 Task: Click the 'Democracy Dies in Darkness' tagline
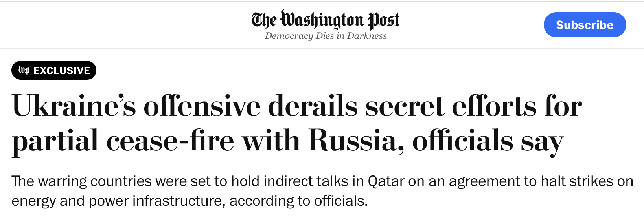[326, 36]
